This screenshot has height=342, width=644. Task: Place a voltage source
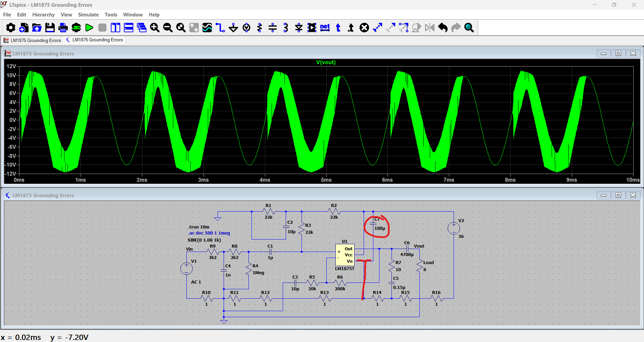(x=246, y=28)
